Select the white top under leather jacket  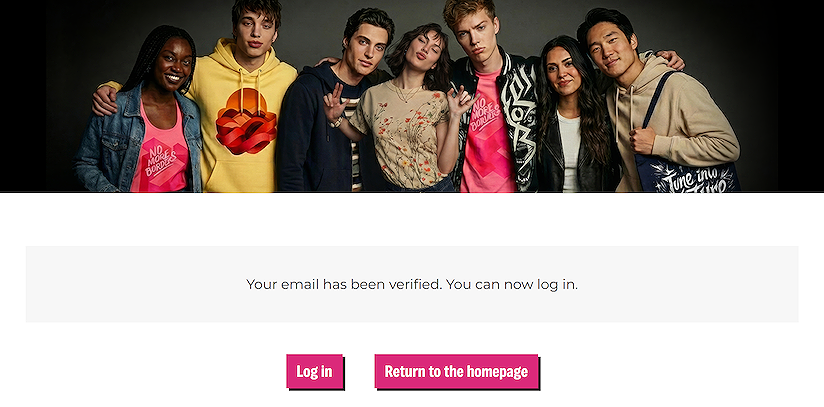(570, 150)
